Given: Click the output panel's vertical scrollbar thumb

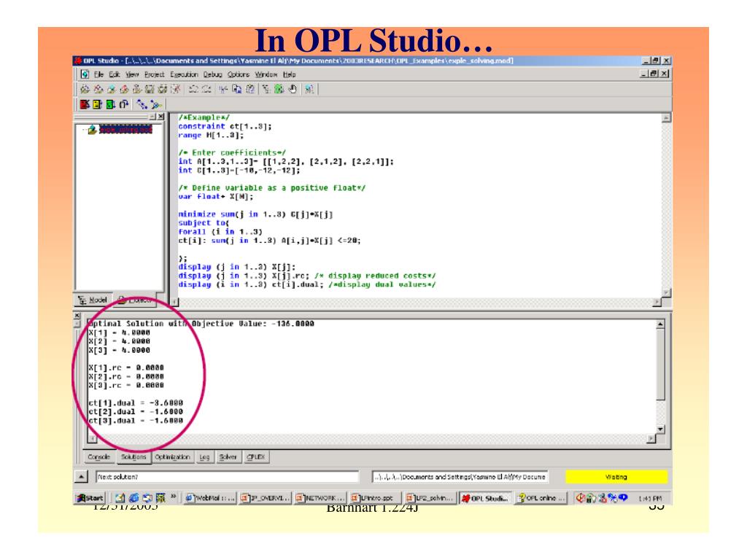Looking at the screenshot, I should (x=660, y=365).
